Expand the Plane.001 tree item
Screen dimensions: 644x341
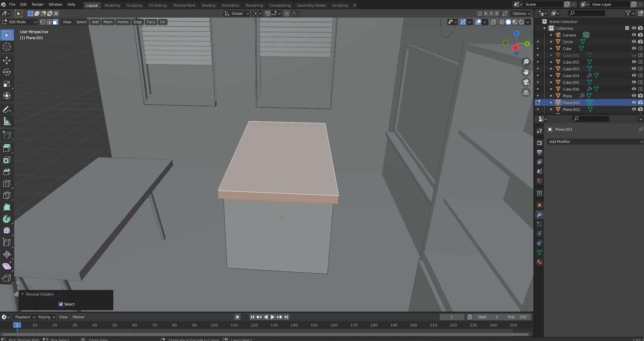pyautogui.click(x=551, y=102)
